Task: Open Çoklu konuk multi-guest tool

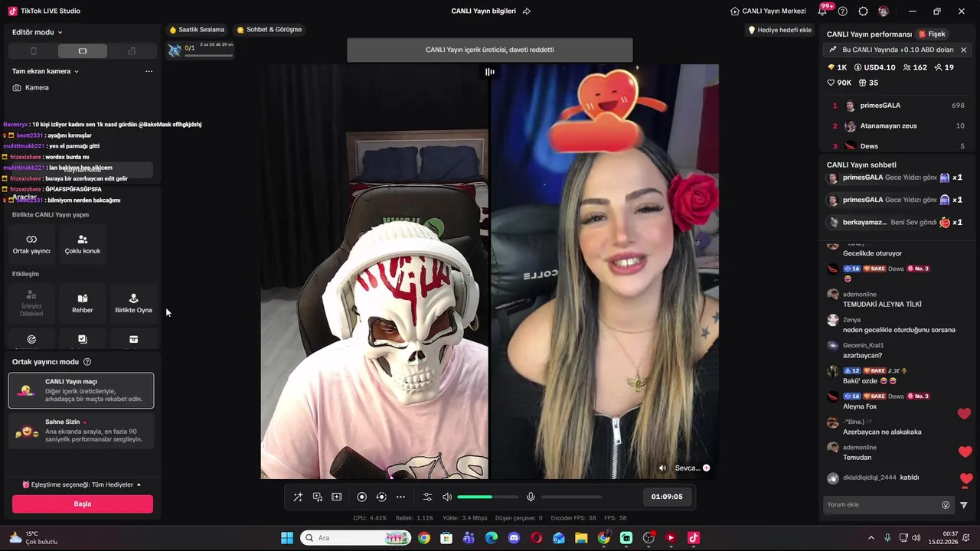Action: 83,243
